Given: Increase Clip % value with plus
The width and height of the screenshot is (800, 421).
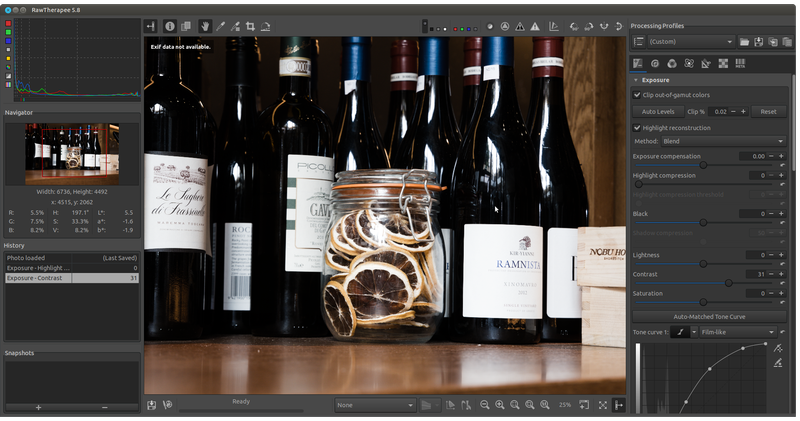Looking at the screenshot, I should (743, 112).
